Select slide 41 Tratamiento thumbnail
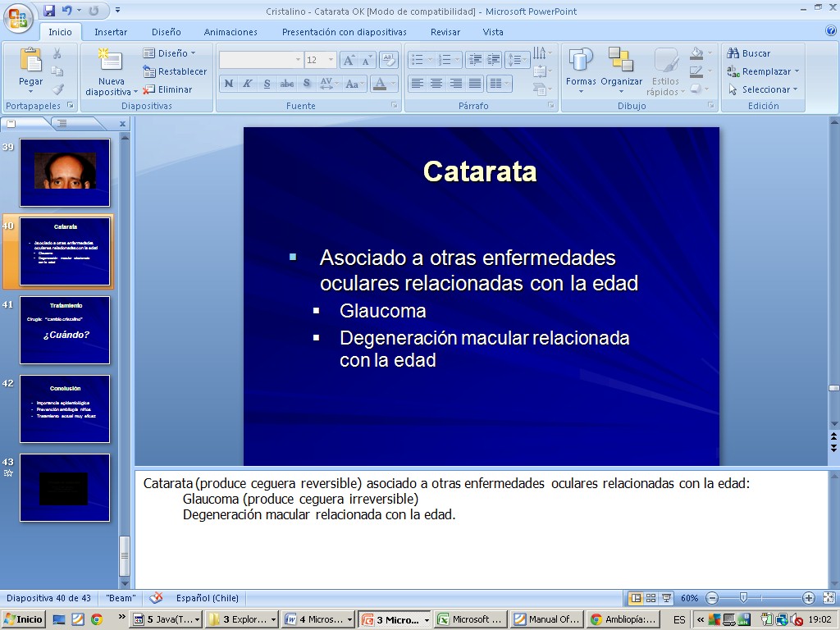The image size is (840, 630). tap(65, 330)
